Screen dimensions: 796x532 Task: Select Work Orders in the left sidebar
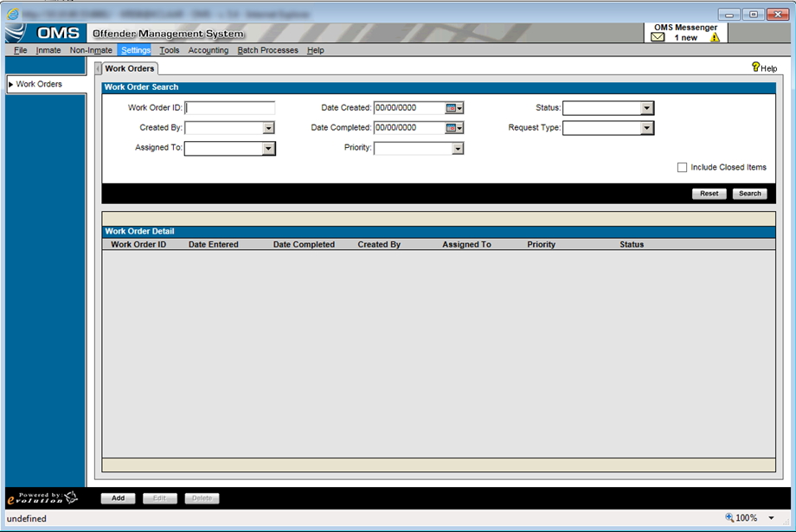(x=39, y=85)
